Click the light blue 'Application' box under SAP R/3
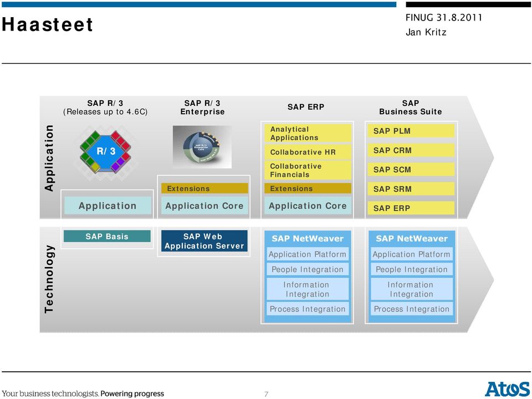This screenshot has width=532, height=399. [108, 206]
